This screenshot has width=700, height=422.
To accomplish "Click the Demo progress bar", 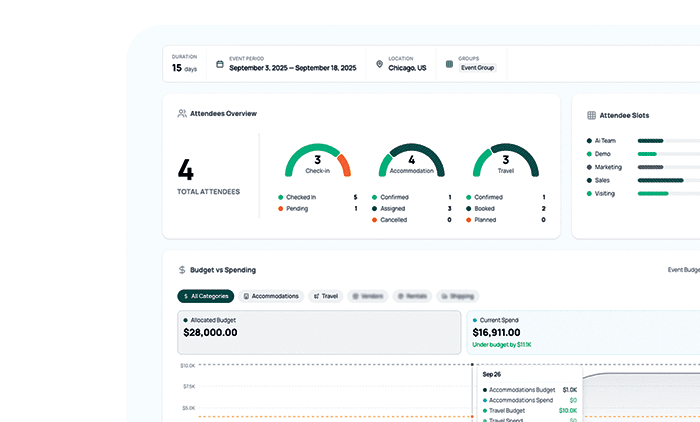I will click(669, 154).
